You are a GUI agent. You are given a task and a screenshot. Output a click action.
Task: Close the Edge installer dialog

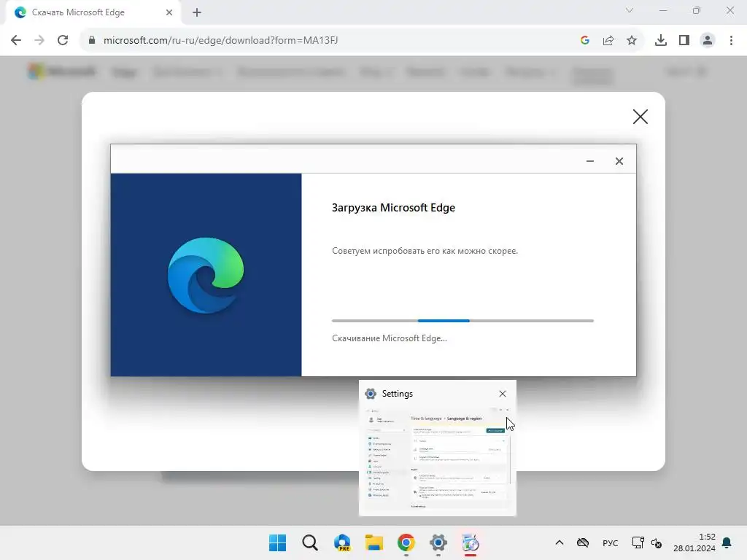(x=619, y=161)
